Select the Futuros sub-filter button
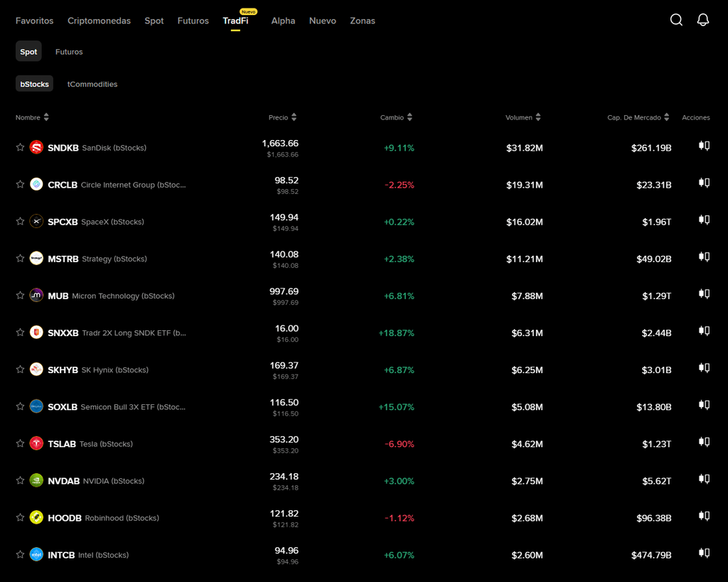 point(69,52)
